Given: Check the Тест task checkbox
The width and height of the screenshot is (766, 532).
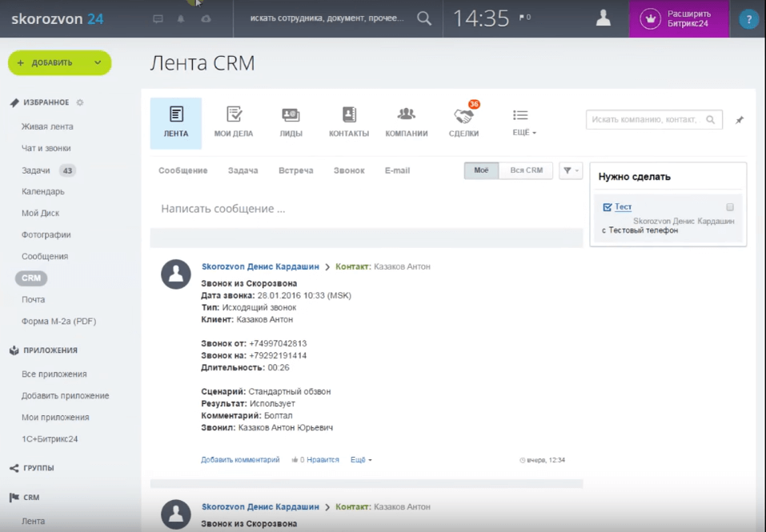Looking at the screenshot, I should coord(730,207).
